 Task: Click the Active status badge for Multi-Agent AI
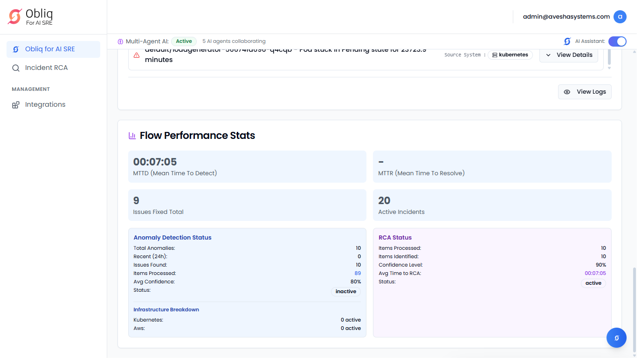click(184, 41)
